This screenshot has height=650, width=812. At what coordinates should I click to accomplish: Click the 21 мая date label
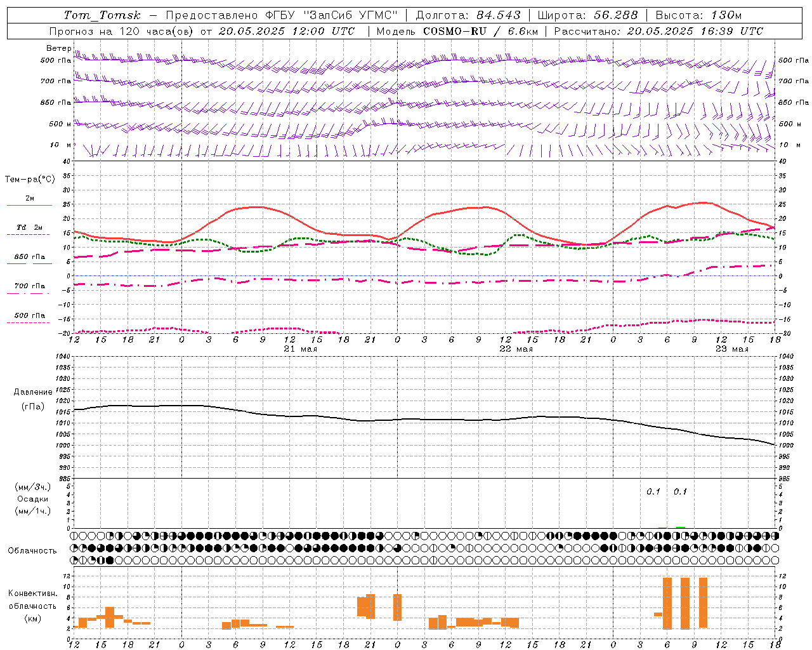301,349
